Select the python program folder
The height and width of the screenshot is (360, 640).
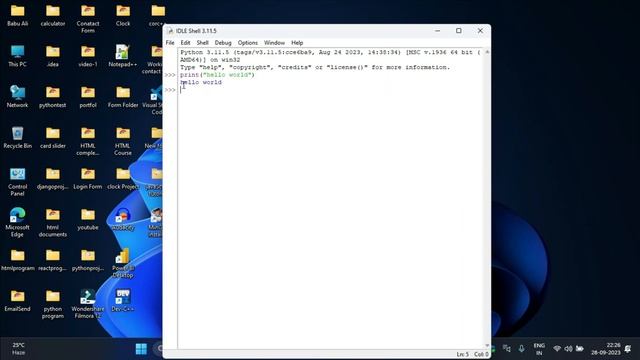point(53,304)
